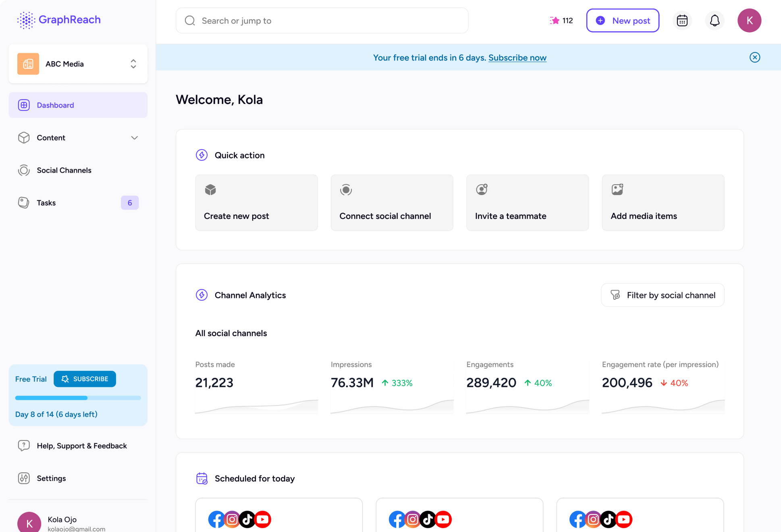Open Filter by social channel dropdown
Viewport: 781px width, 532px height.
click(663, 295)
